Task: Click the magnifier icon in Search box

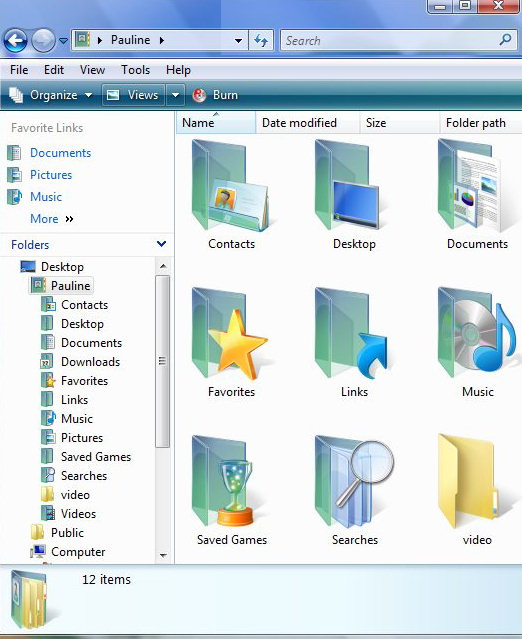Action: point(505,40)
